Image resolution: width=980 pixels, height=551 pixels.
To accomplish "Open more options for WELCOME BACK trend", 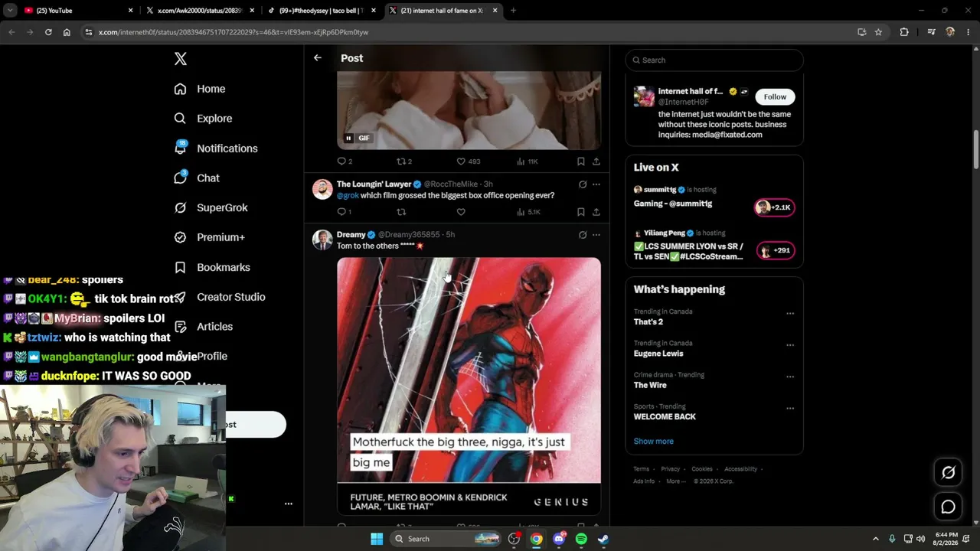I will coord(790,409).
